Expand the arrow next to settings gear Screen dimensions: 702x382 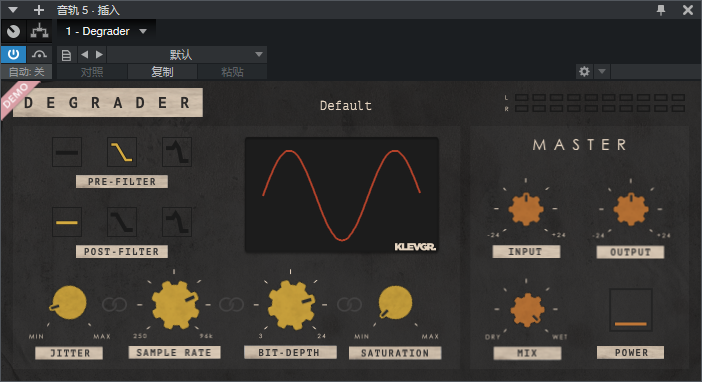(x=602, y=71)
